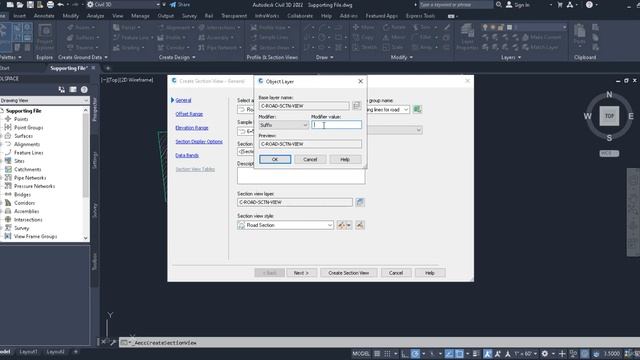The width and height of the screenshot is (640, 360).
Task: Click the green pick icon beside sample line group
Action: click(417, 109)
